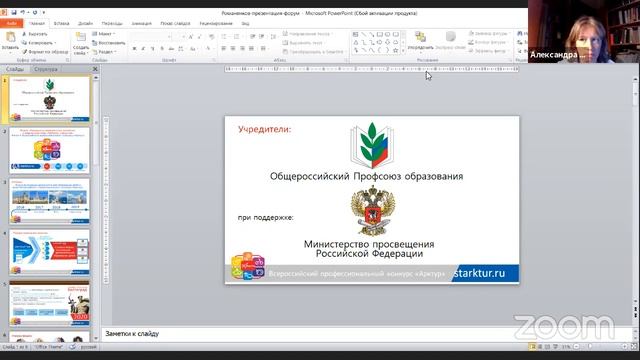Open Заливка фигуры shape fill dropdown
Image resolution: width=640 pixels, height=360 pixels.
pyautogui.click(x=488, y=33)
